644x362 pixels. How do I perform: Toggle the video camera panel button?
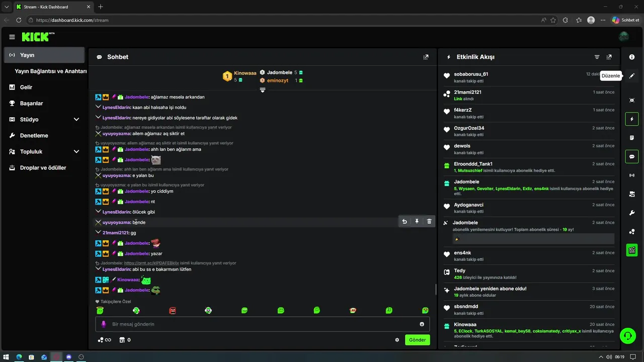[632, 194]
